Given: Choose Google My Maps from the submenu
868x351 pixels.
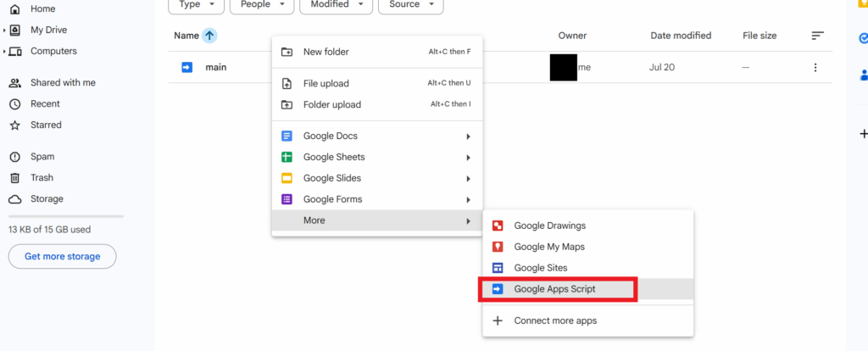Looking at the screenshot, I should [588, 247].
